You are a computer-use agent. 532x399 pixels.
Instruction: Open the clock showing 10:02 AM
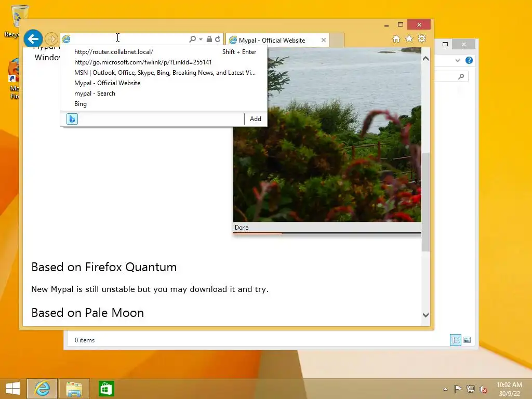point(509,389)
